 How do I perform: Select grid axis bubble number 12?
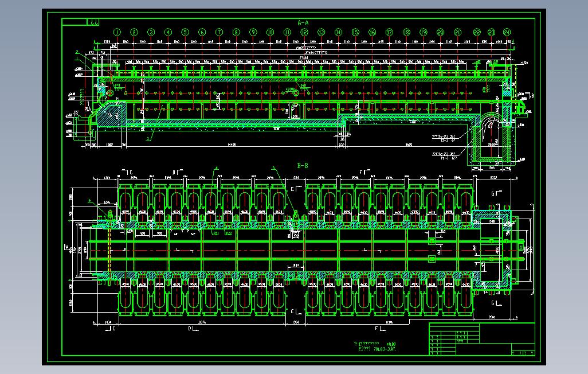pyautogui.click(x=304, y=32)
